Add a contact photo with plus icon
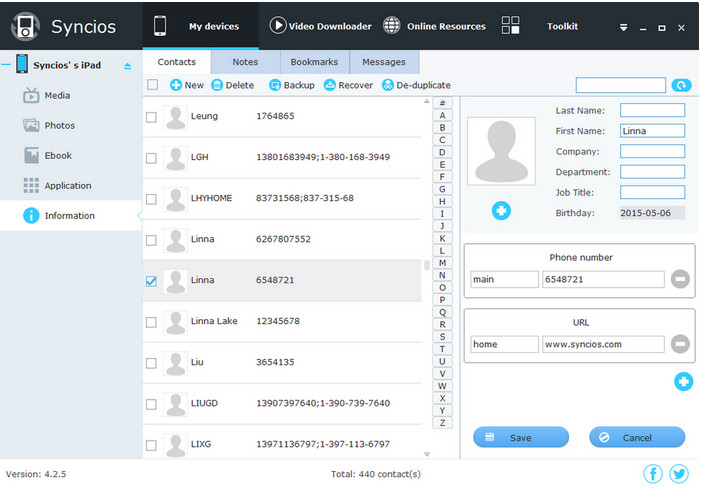This screenshot has width=701, height=488. tap(501, 210)
